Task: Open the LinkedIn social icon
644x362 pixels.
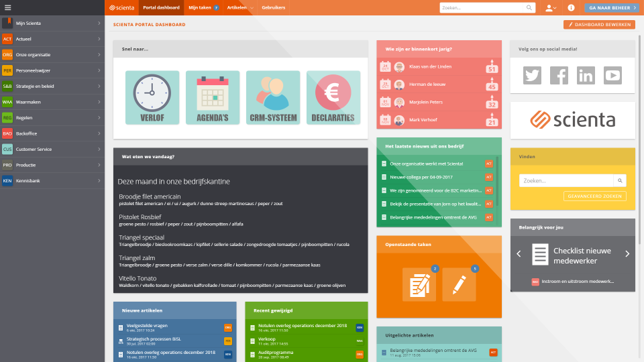Action: 586,76
